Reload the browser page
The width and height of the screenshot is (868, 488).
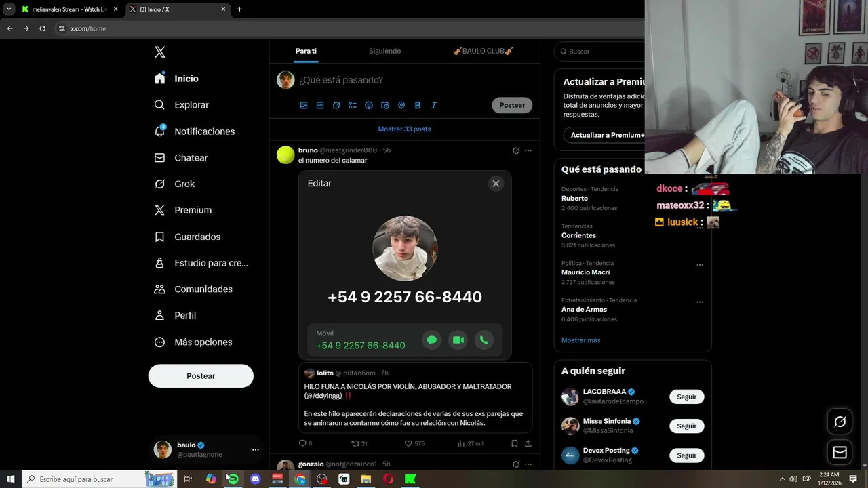[42, 28]
